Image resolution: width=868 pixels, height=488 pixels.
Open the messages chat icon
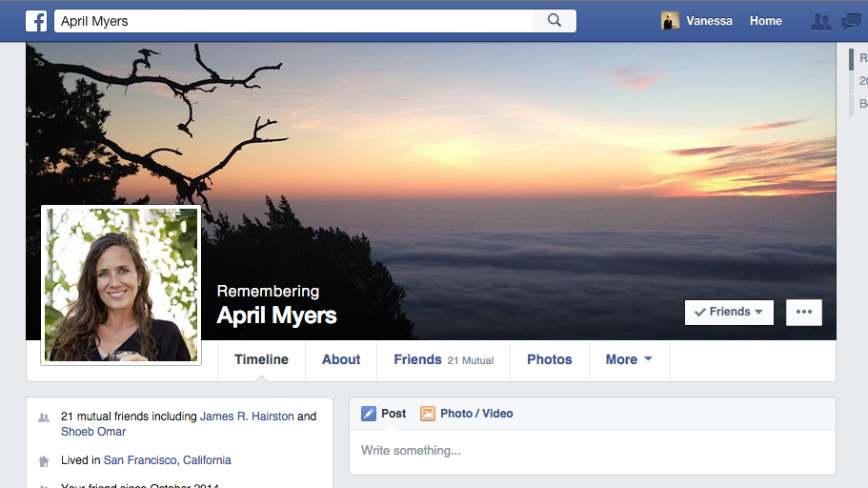pos(851,21)
